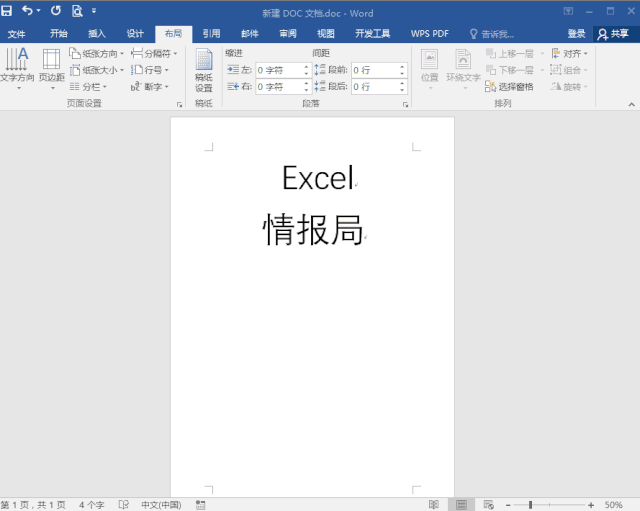Viewport: 640px width, 511px height.
Task: Click the 登录 sign-in link
Action: tap(576, 34)
